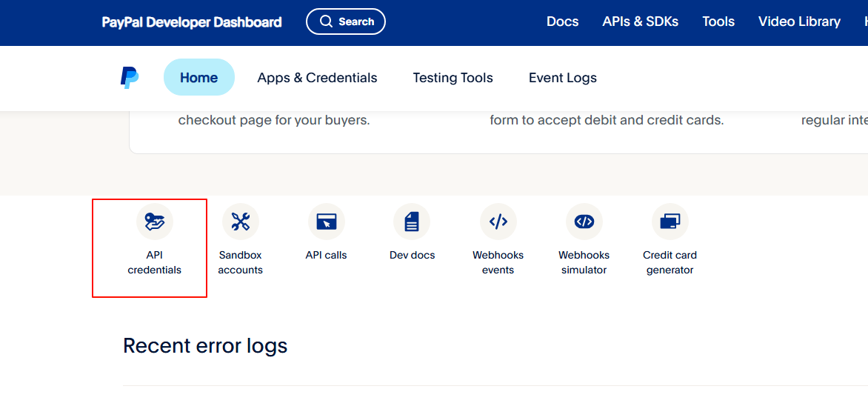This screenshot has height=409, width=868.
Task: Click the 'Webhooks simulator' label text
Action: click(x=584, y=263)
